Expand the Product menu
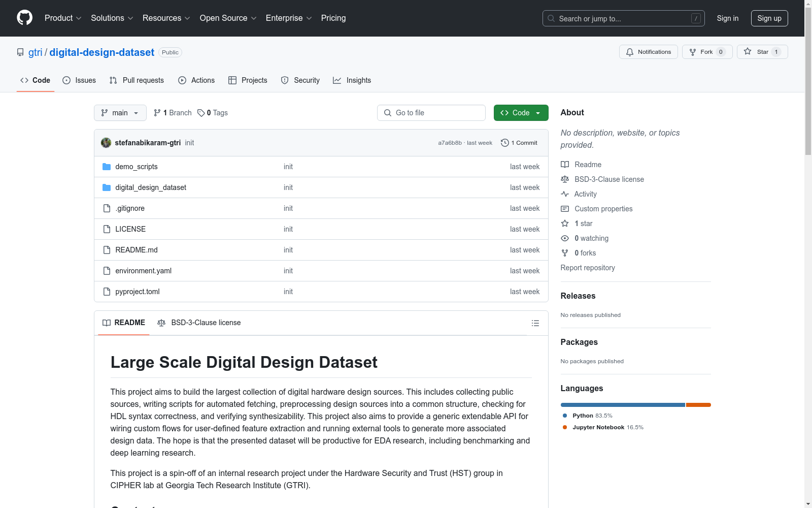This screenshot has width=812, height=508. [x=63, y=18]
